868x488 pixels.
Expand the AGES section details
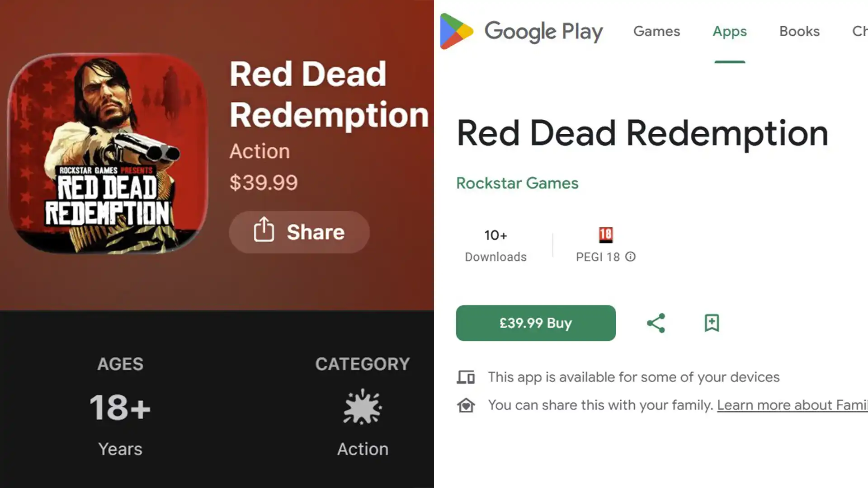tap(120, 364)
